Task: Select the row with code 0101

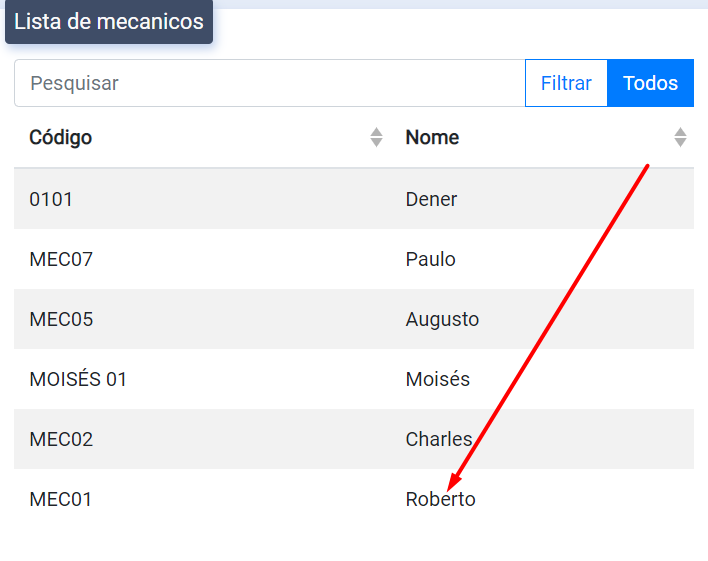Action: (51, 199)
